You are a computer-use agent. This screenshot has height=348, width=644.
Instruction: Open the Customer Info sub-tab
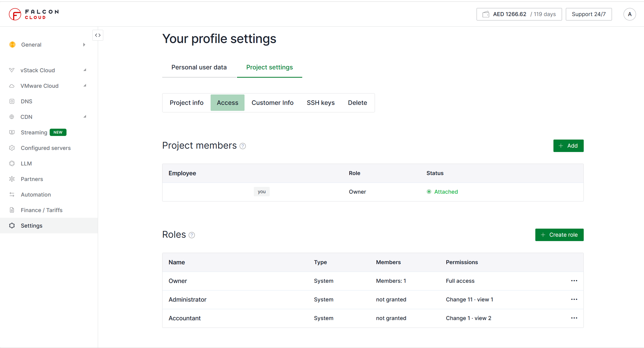pos(272,103)
